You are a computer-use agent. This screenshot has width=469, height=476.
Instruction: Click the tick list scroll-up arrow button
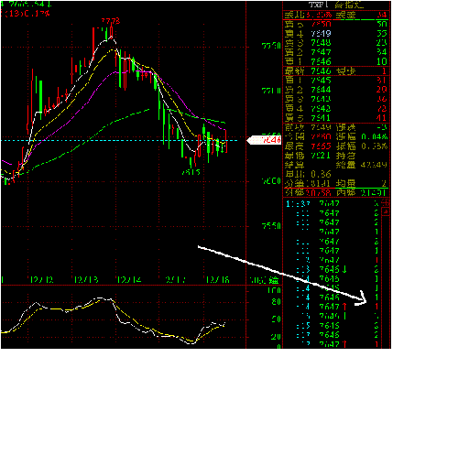point(386,211)
